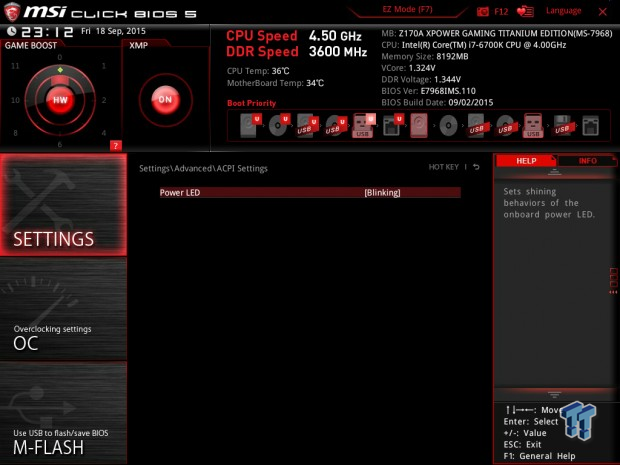This screenshot has width=620, height=465.
Task: Select the legacy USB hard disk boot icon
Action: (x=476, y=125)
